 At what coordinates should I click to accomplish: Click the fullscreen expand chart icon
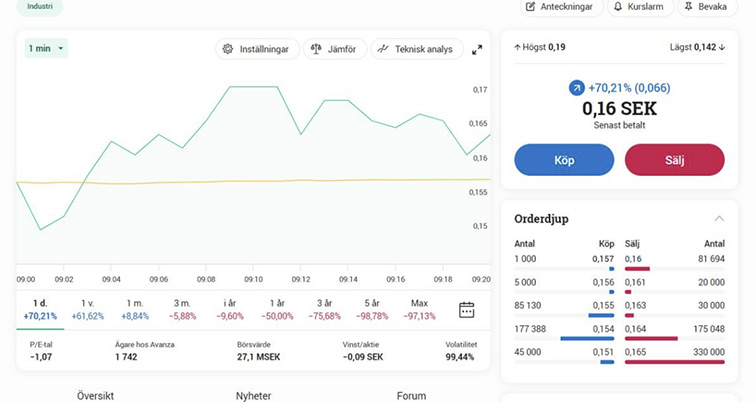[x=477, y=49]
